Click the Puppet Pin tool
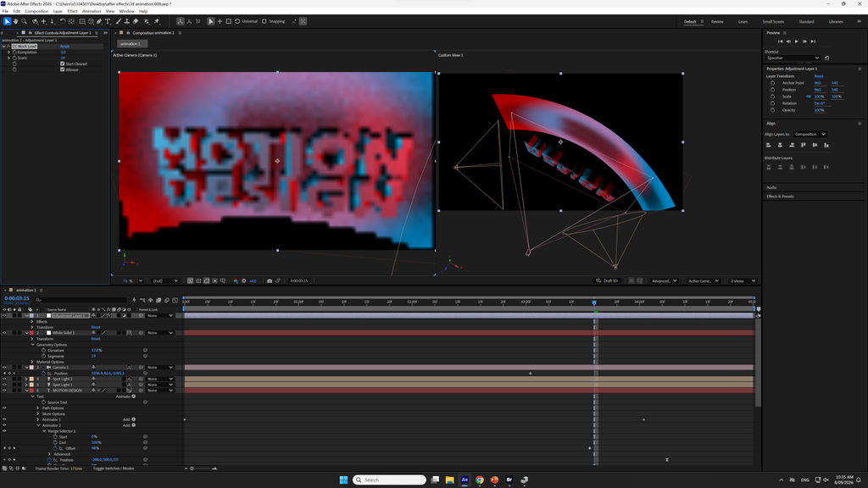 click(157, 21)
